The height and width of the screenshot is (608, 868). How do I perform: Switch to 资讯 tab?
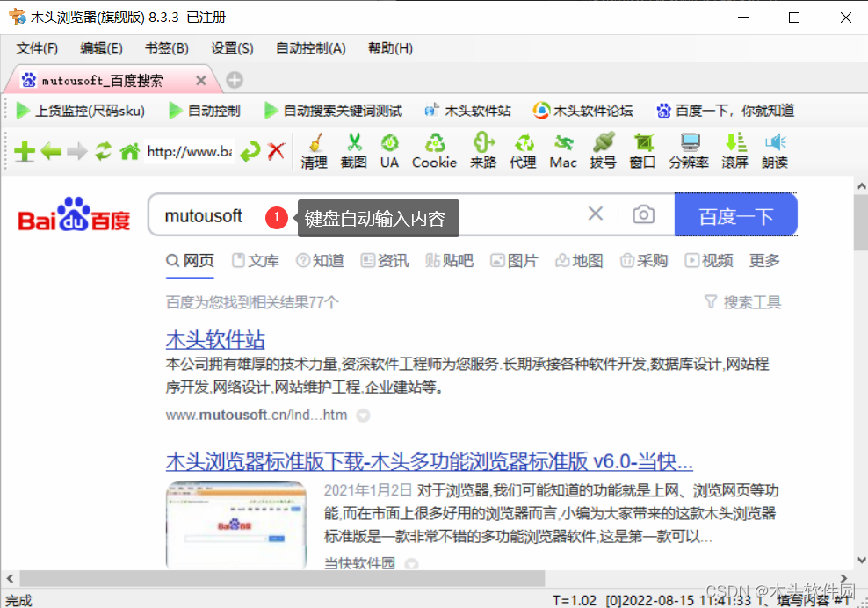click(385, 261)
